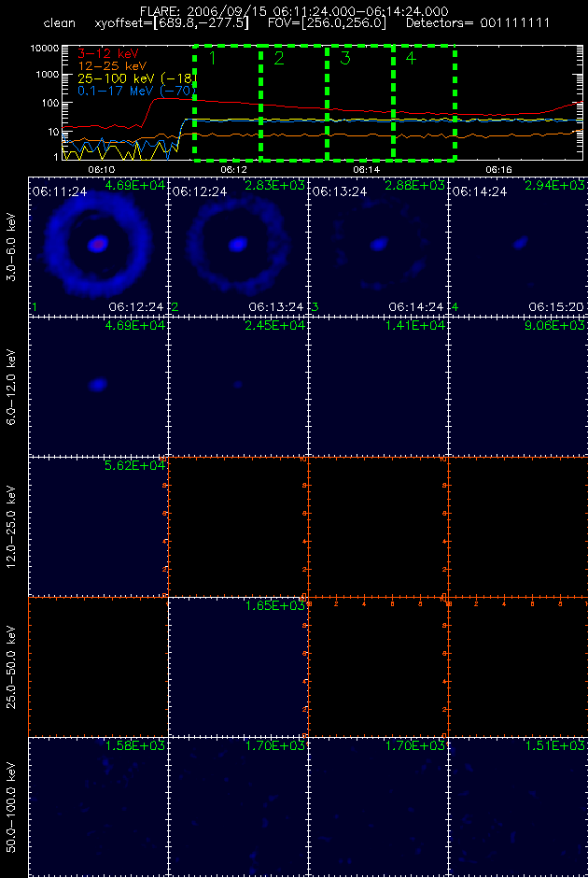Open the 3.0-6.0 keV ring image for interval 2
Screen dimensions: 588x878
238,247
